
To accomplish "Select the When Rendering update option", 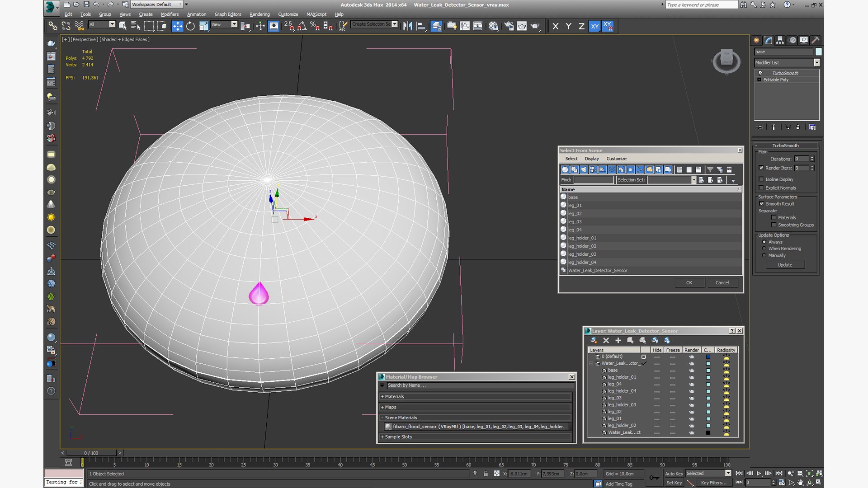I will pyautogui.click(x=764, y=249).
